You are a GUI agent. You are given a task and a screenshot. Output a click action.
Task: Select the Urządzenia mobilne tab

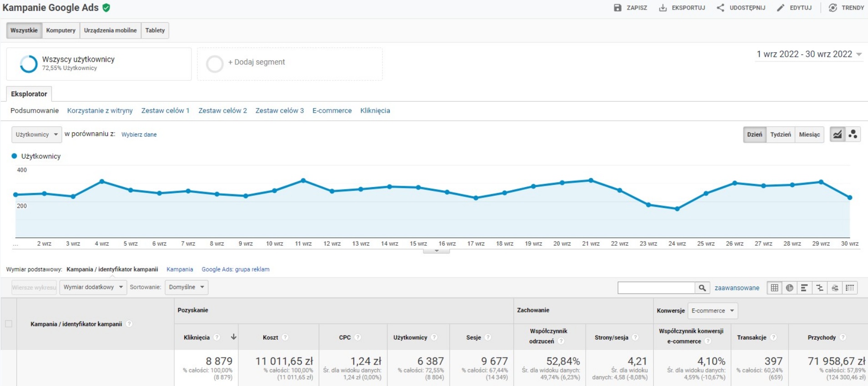coord(110,30)
